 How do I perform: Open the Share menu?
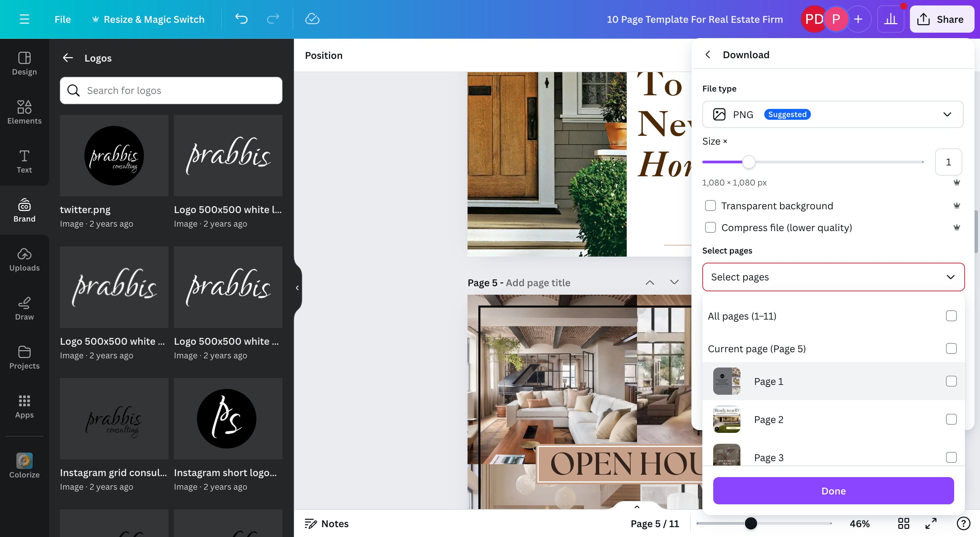point(942,19)
